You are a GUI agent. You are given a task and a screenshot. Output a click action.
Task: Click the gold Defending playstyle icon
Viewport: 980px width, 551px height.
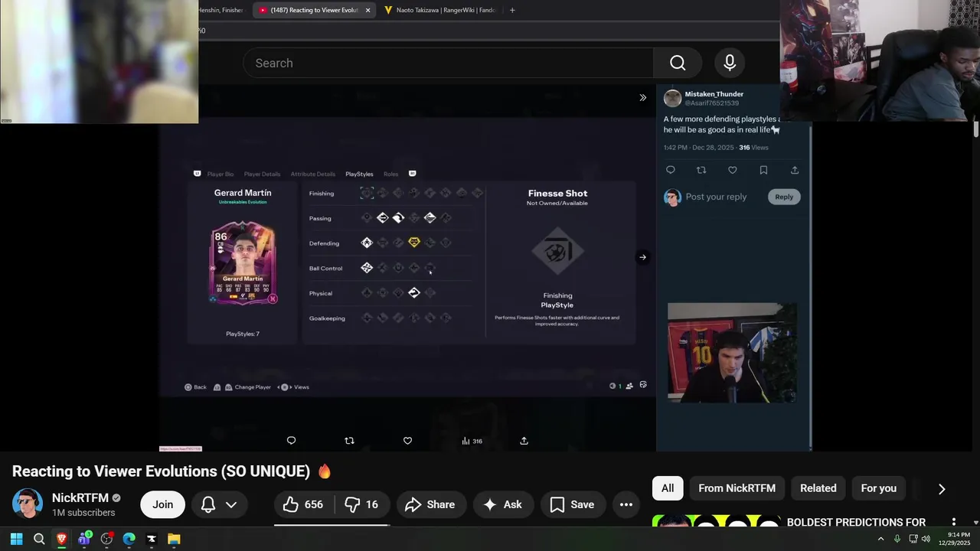414,243
